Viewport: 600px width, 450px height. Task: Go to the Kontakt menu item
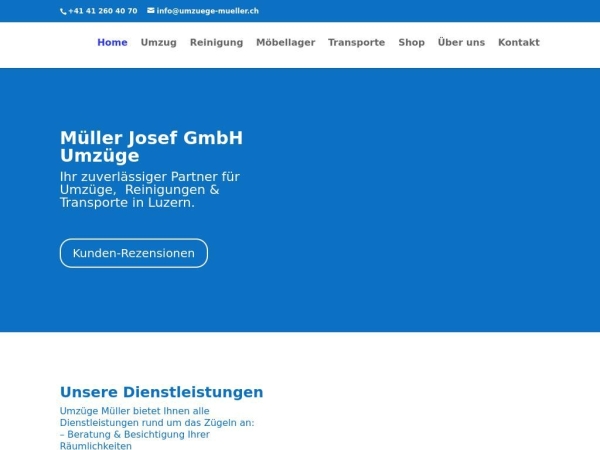click(518, 43)
